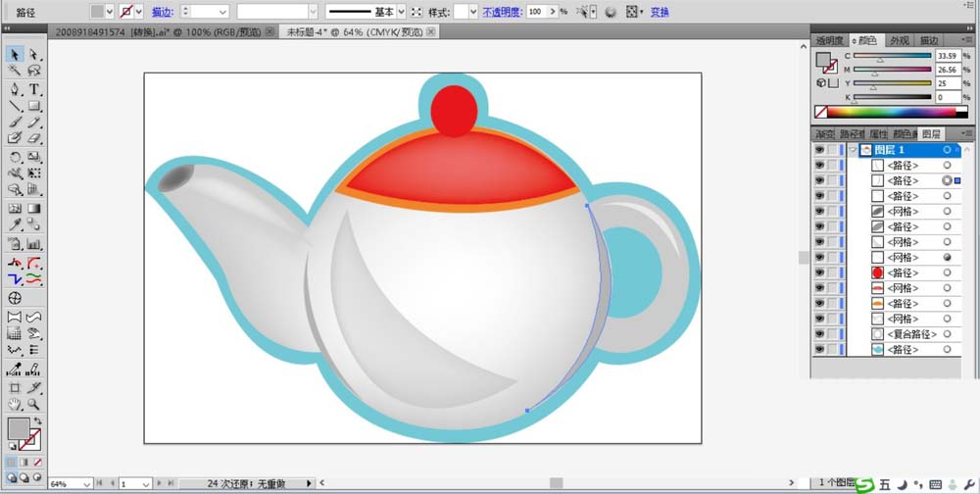Click the 不透明度 link
Viewport: 980px width, 494px height.
click(503, 12)
